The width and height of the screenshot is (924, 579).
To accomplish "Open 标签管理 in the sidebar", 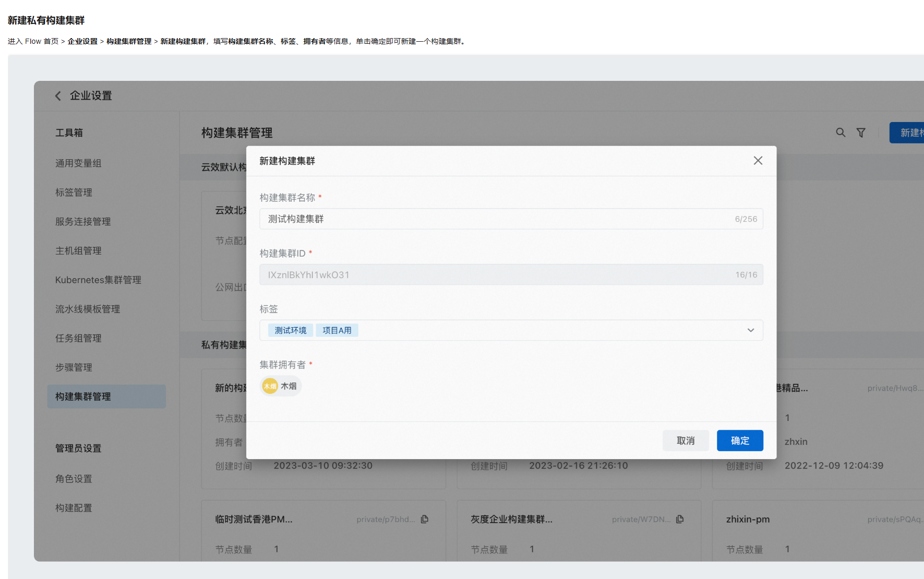I will (x=74, y=192).
